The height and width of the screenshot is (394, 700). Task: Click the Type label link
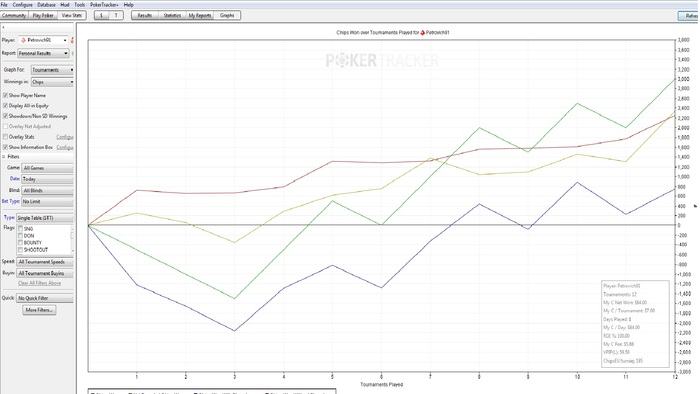[9, 217]
